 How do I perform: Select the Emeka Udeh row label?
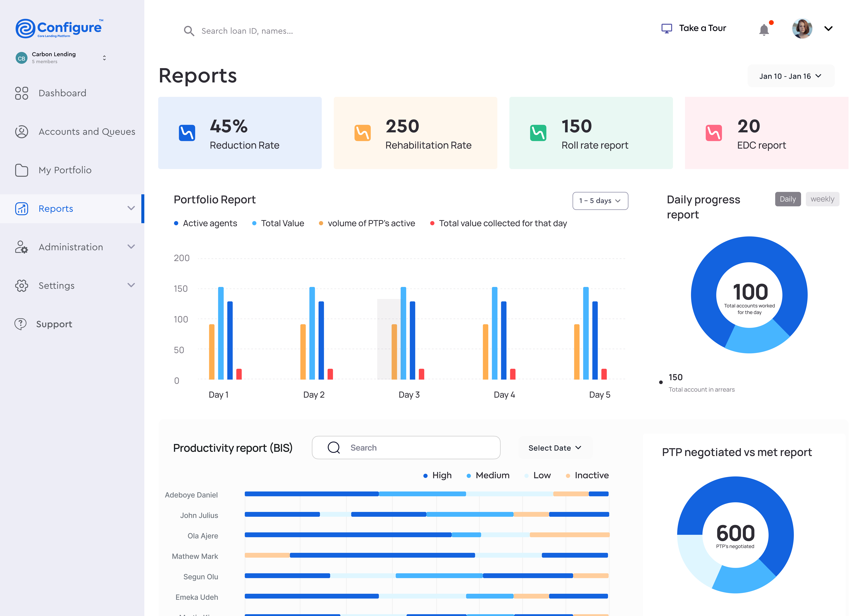click(197, 597)
